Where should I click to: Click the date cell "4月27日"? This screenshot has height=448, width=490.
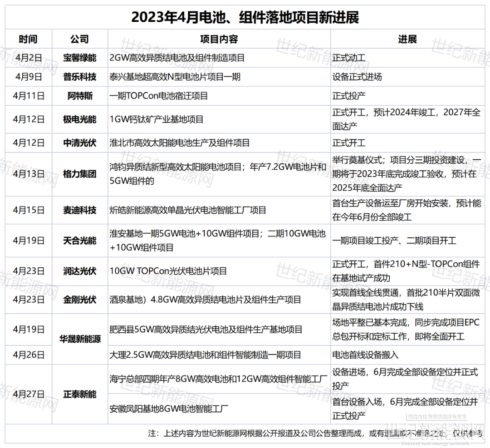point(29,394)
